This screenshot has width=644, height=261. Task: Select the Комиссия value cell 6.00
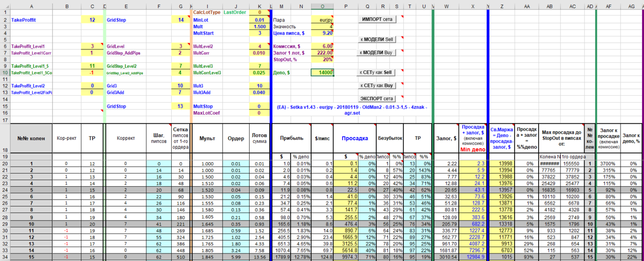point(322,46)
